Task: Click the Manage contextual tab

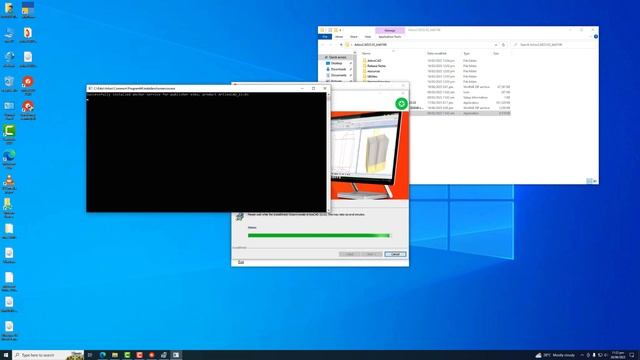Action: point(390,30)
